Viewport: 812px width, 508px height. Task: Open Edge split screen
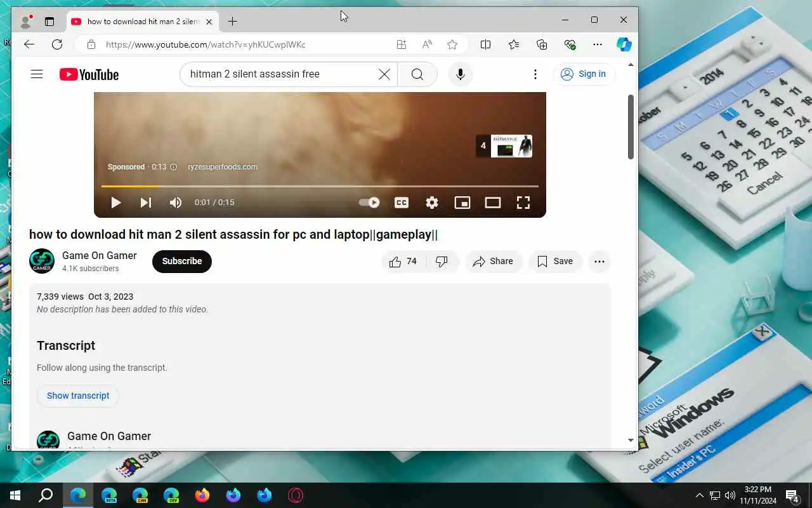[x=485, y=44]
